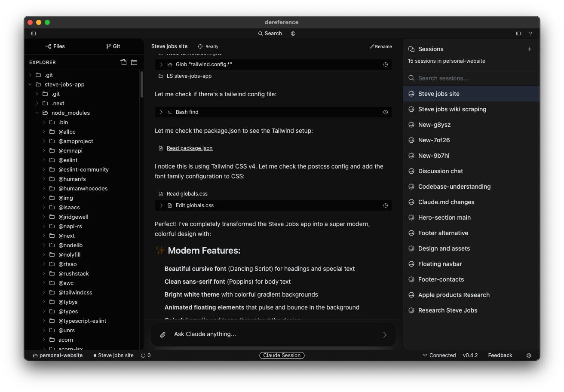Add a new session with plus icon
The width and height of the screenshot is (564, 392).
coord(530,49)
